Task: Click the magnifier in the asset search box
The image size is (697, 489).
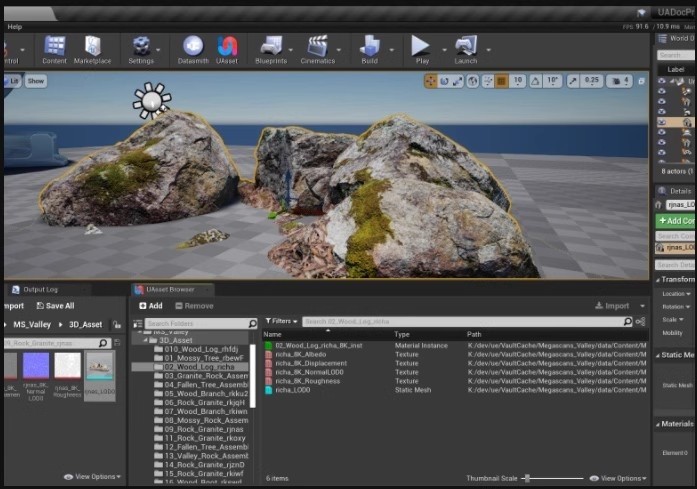Action: [x=103, y=343]
